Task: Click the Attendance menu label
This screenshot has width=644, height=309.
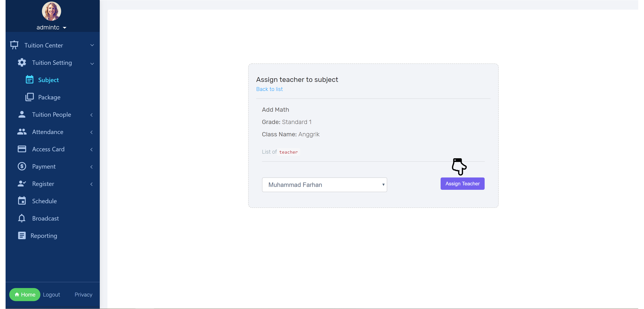Action: click(x=47, y=132)
